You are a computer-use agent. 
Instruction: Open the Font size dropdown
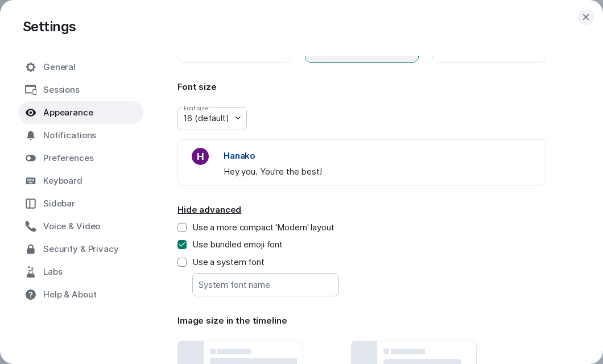(212, 118)
